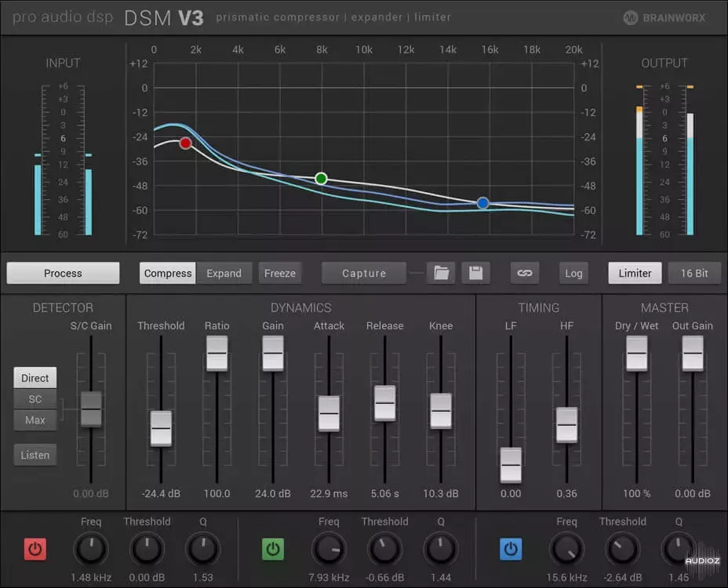The height and width of the screenshot is (588, 728).
Task: Click the Threshold slider handle
Action: click(161, 428)
